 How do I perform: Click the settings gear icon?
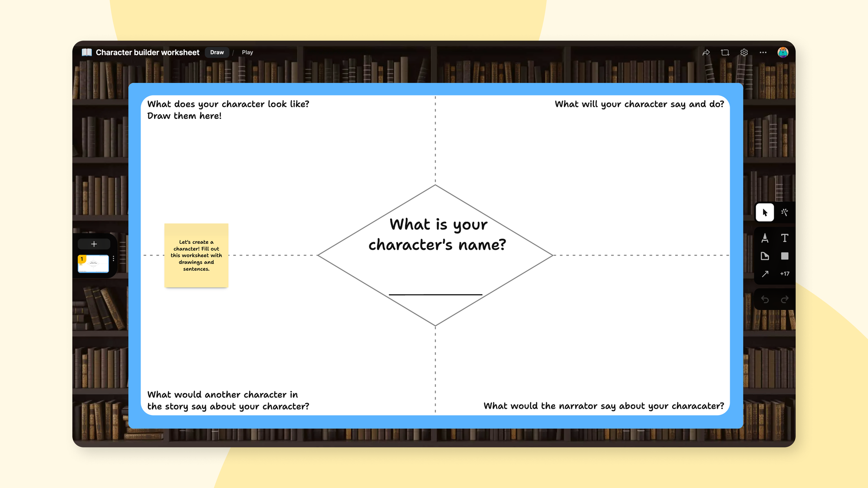pyautogui.click(x=744, y=52)
